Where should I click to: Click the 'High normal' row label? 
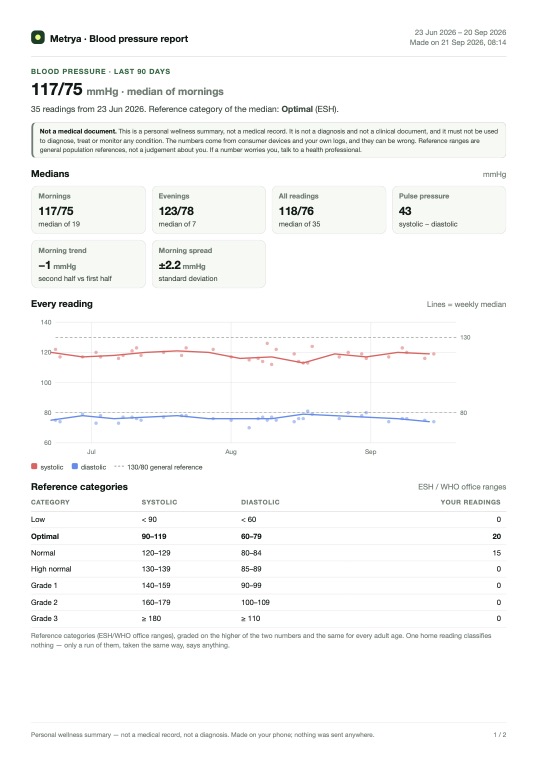click(51, 569)
